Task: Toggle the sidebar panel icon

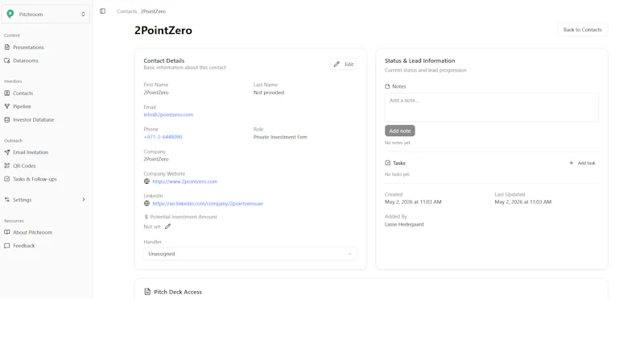Action: tap(103, 11)
